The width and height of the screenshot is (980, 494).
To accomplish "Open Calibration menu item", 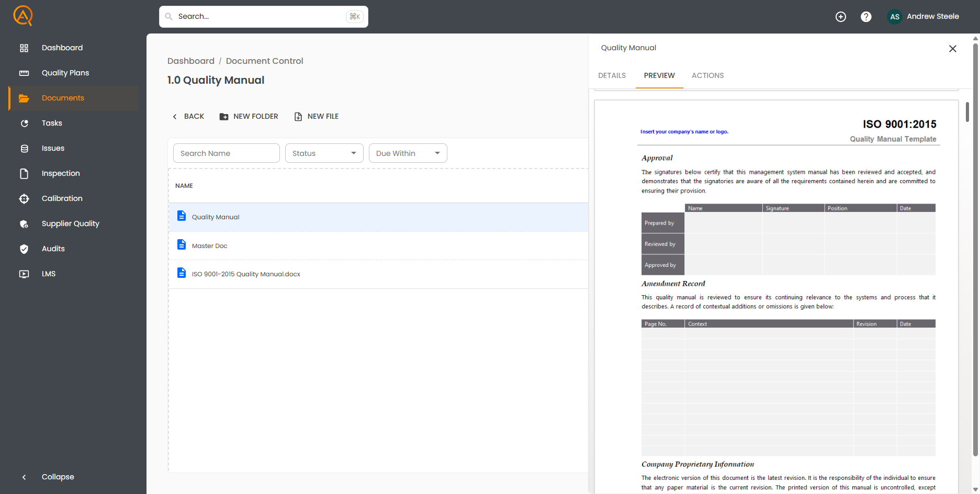I will click(62, 199).
